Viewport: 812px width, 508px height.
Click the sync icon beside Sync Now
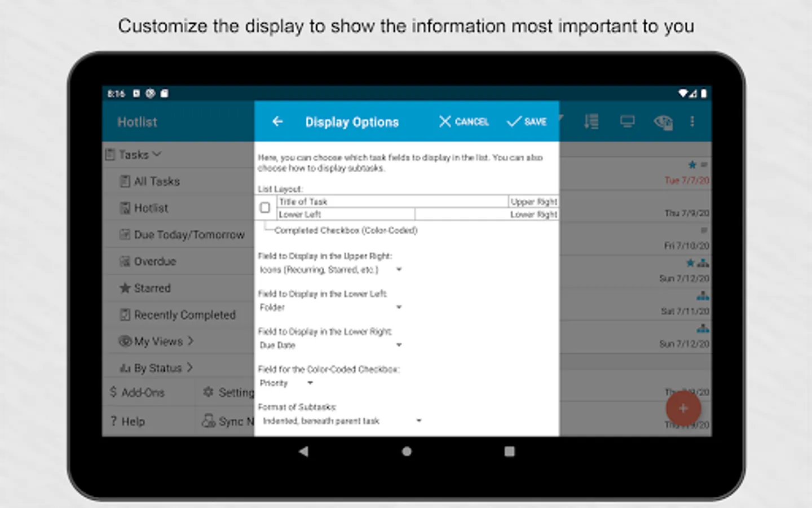(x=209, y=421)
